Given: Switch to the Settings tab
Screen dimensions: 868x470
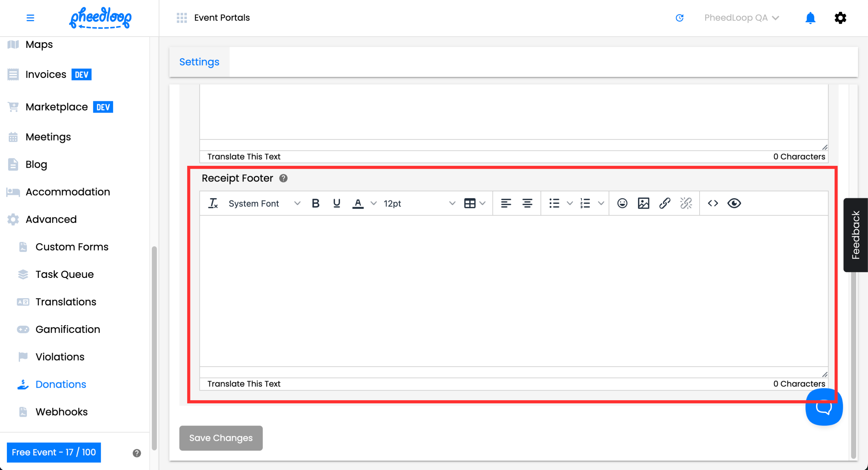Looking at the screenshot, I should [199, 62].
